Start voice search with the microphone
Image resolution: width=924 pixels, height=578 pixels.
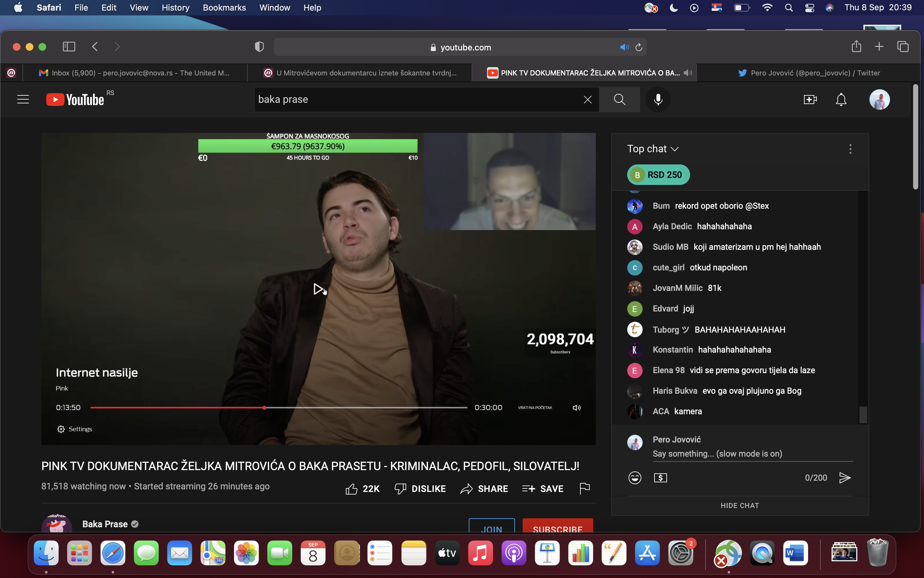coord(658,100)
